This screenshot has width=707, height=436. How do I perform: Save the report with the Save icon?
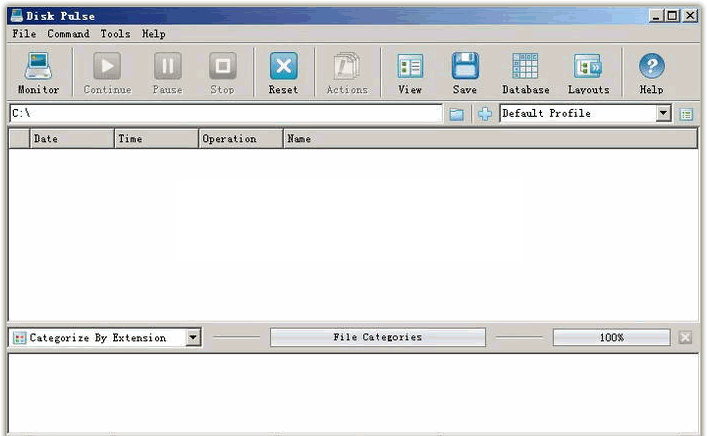(465, 73)
